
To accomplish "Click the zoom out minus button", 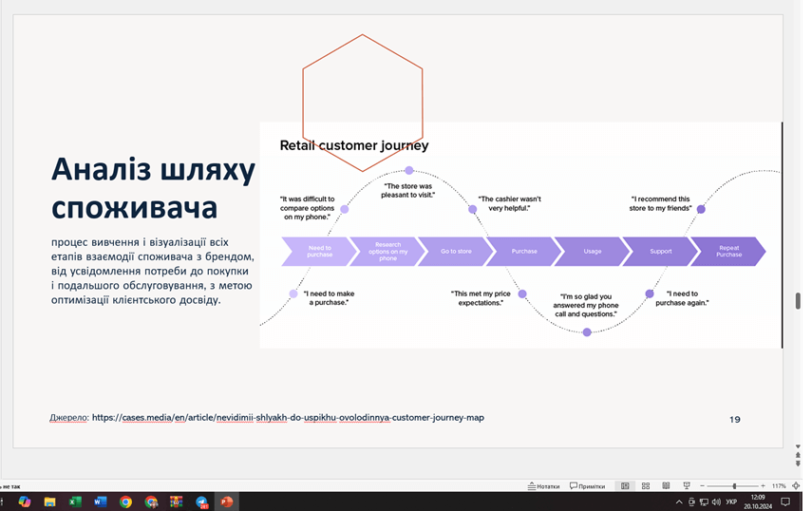I will (x=702, y=485).
